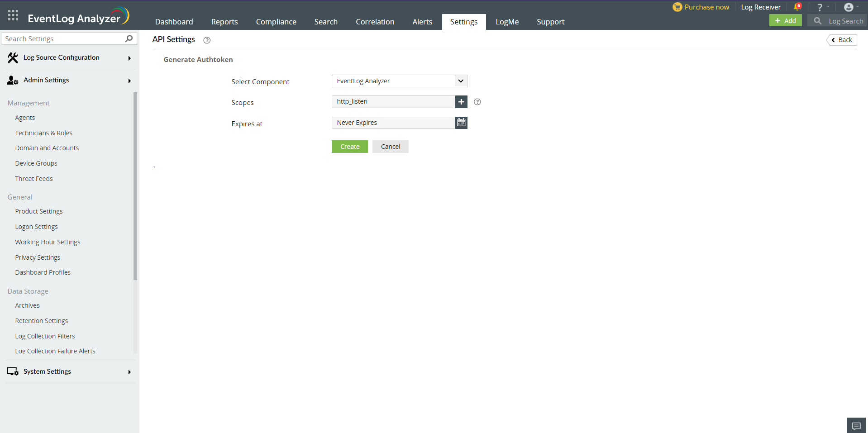The width and height of the screenshot is (868, 433).
Task: Collapse the Admin Settings section
Action: click(129, 81)
